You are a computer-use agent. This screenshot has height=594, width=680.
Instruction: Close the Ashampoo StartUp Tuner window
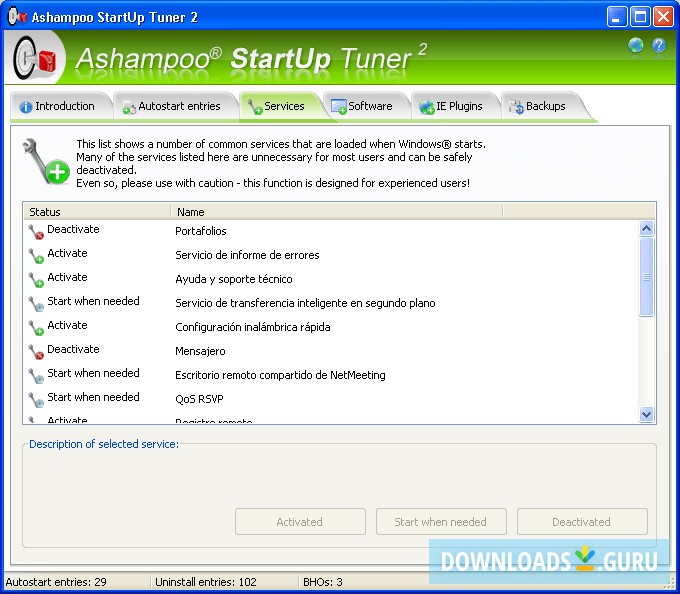pyautogui.click(x=664, y=17)
